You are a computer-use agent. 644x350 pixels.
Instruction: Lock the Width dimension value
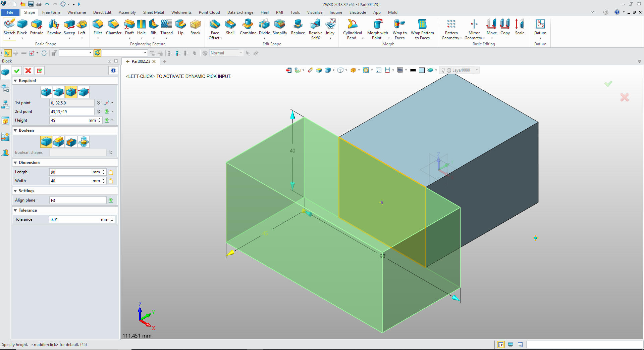[111, 181]
